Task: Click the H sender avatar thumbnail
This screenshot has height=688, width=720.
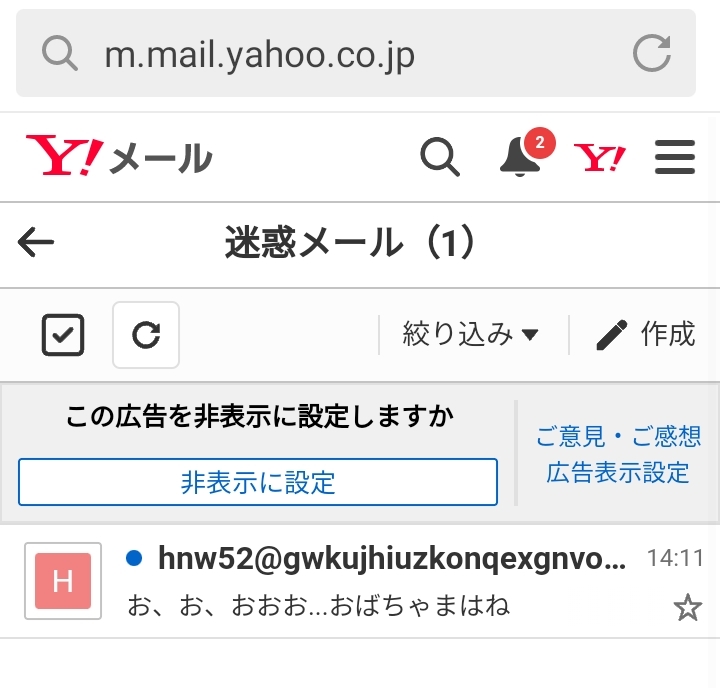Action: pyautogui.click(x=63, y=581)
